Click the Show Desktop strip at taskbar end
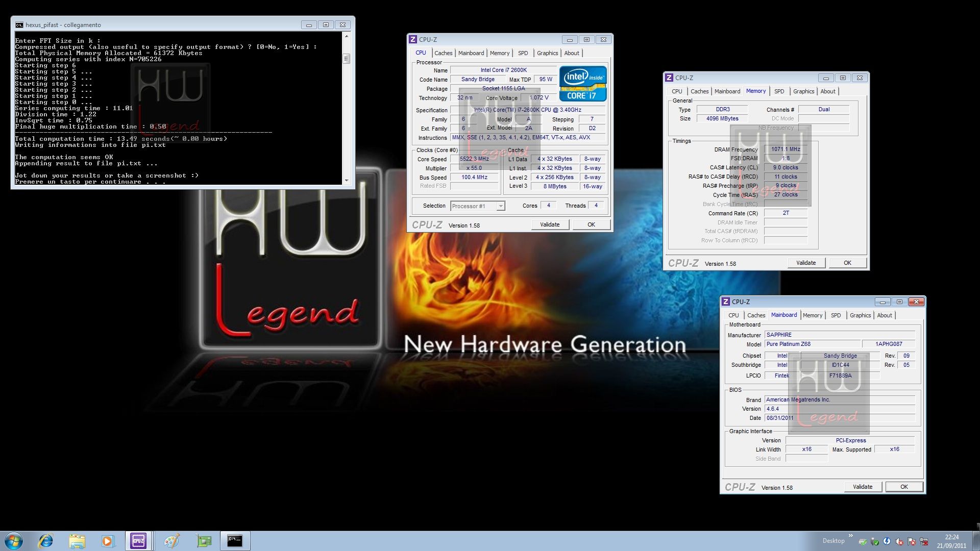 click(976, 541)
